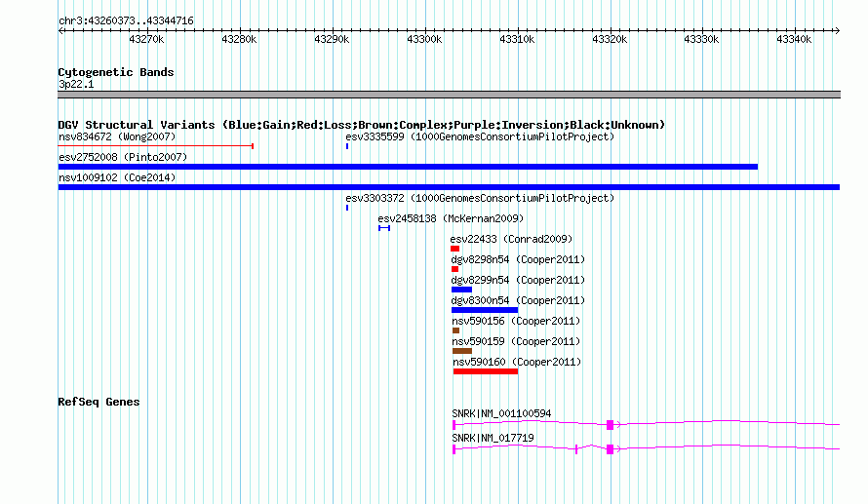Select the brown nsv590159 complex bar

point(462,351)
